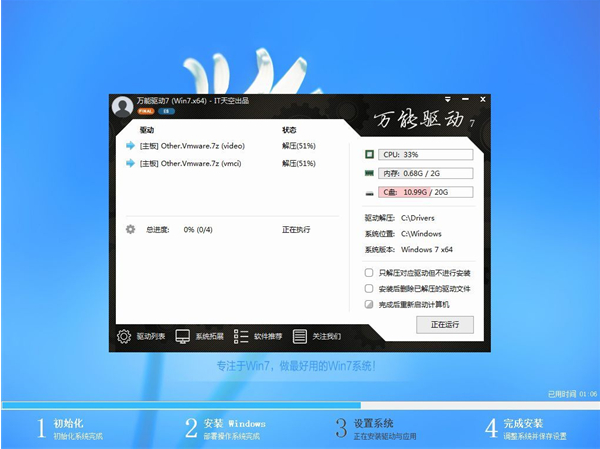This screenshot has height=449, width=600.
Task: Click the 系统版本 value Windows 7 x64
Action: (x=427, y=250)
